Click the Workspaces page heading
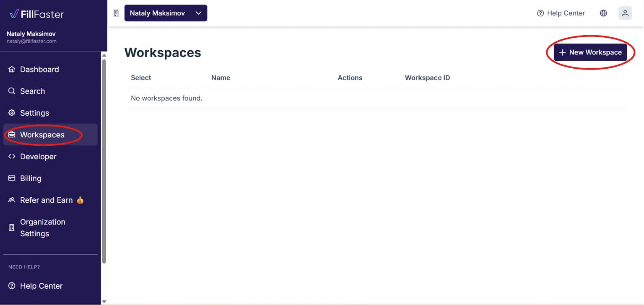This screenshot has height=305, width=644. click(163, 53)
